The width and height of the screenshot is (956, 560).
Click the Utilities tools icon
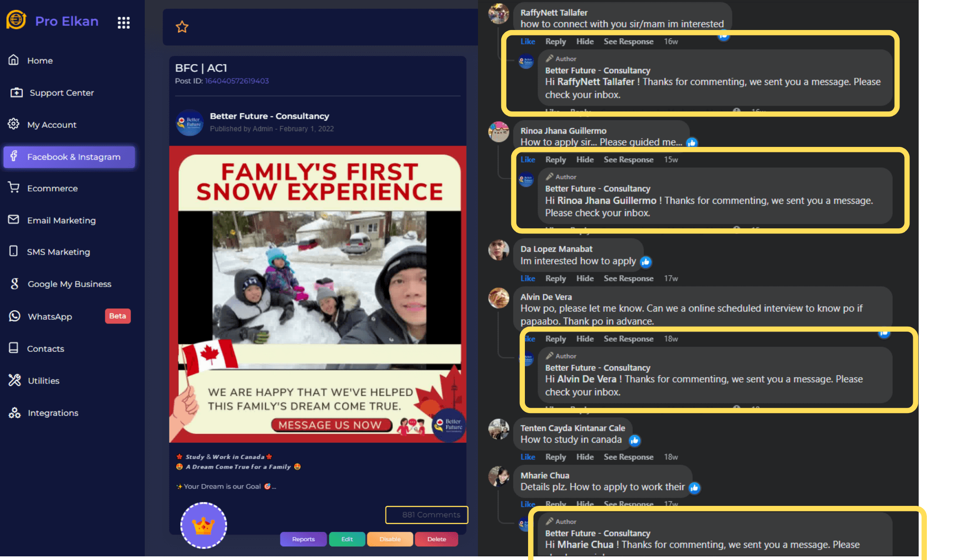tap(15, 380)
